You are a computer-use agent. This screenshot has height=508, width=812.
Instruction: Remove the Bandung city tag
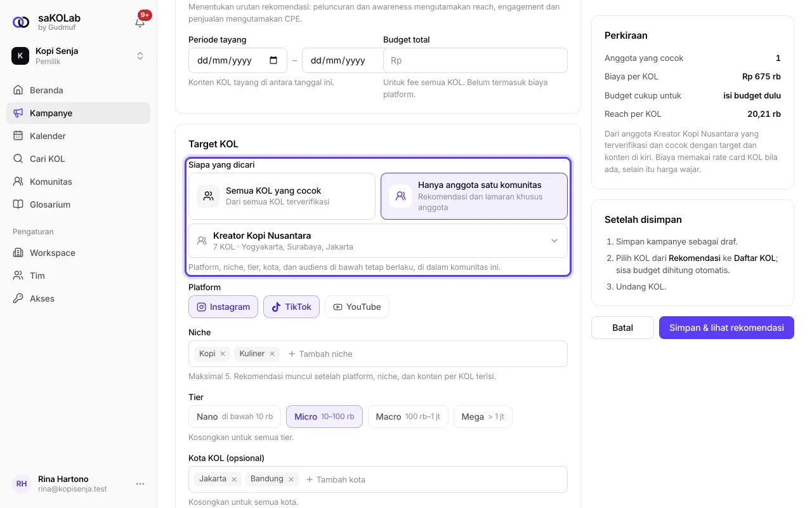291,479
